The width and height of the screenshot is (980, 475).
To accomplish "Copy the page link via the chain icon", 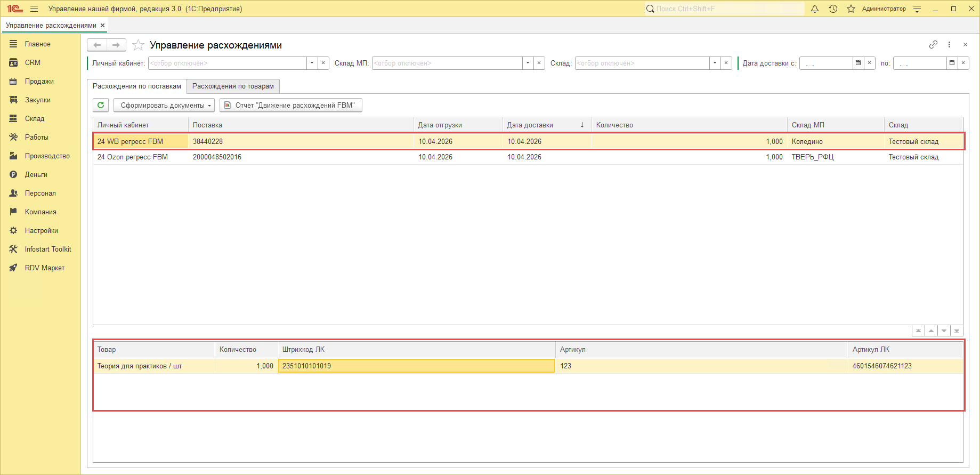I will pos(933,45).
